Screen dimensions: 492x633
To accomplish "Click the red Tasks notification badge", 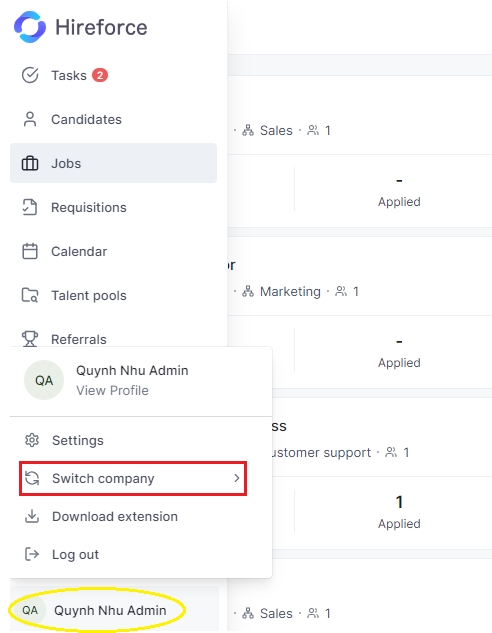I will (x=100, y=75).
